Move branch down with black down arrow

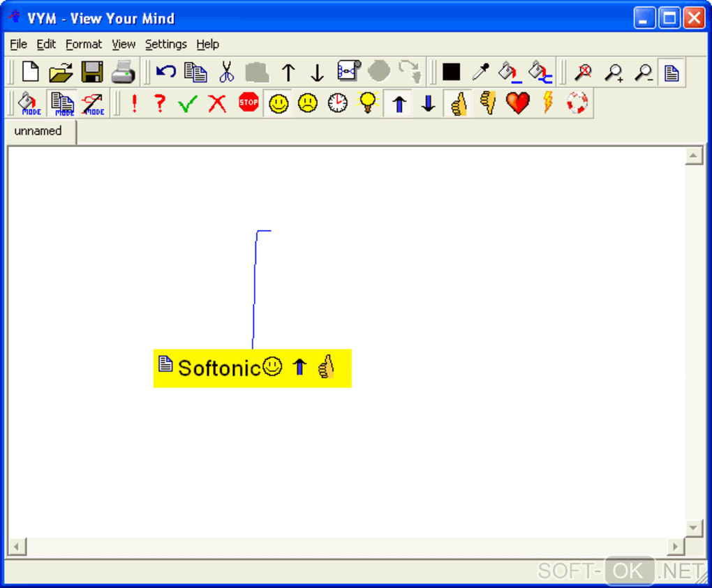[318, 72]
